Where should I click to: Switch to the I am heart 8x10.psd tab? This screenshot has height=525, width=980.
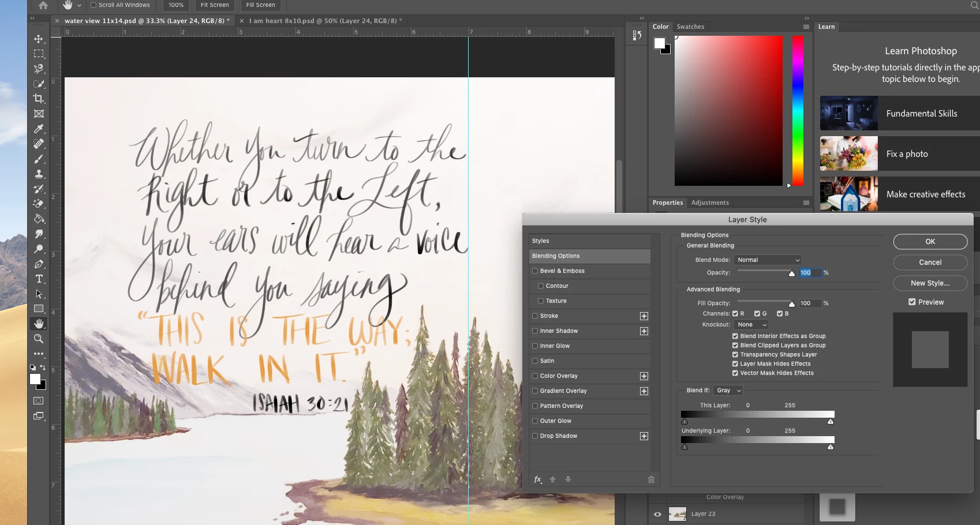click(326, 21)
